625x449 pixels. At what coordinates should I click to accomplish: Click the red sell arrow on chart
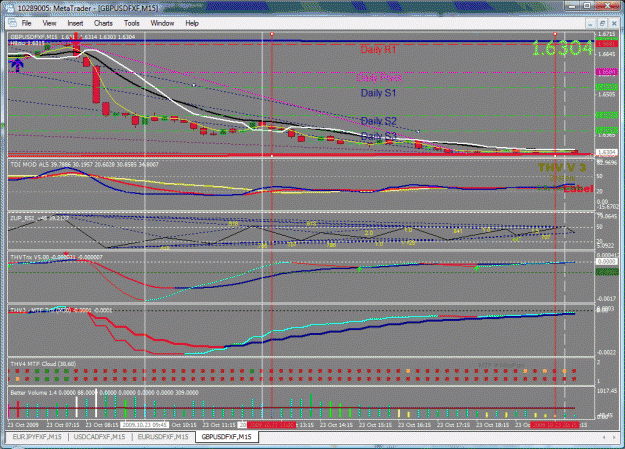(x=76, y=40)
